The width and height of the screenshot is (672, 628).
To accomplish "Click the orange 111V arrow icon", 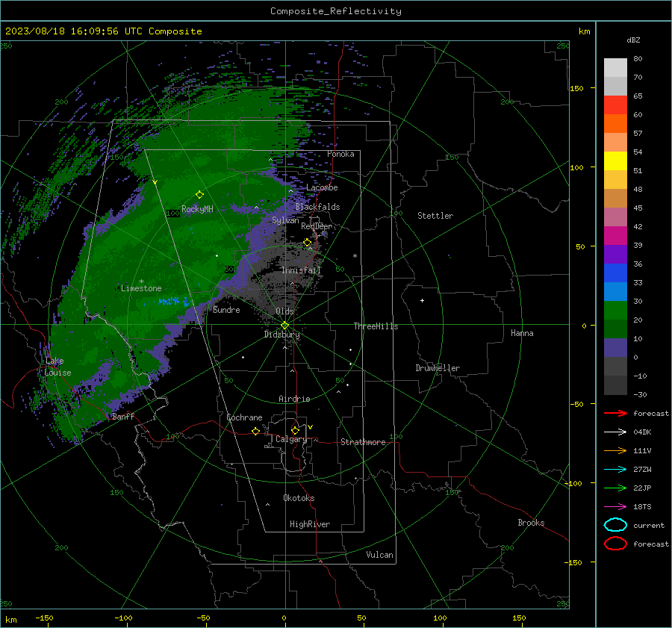I will 615,450.
